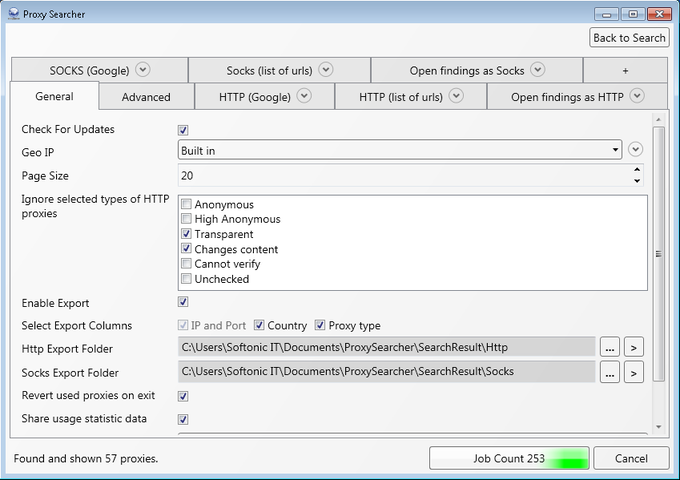Add a new tab with the plus tab
The height and width of the screenshot is (480, 680).
(x=625, y=70)
